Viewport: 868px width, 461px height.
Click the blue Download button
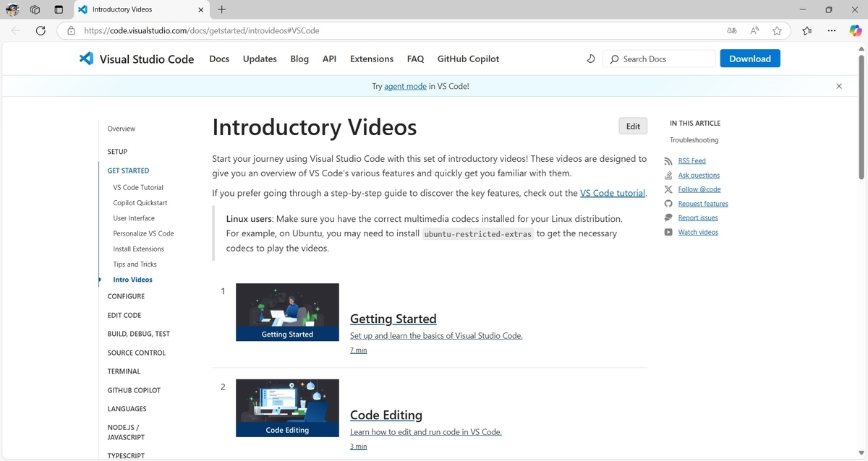(749, 59)
